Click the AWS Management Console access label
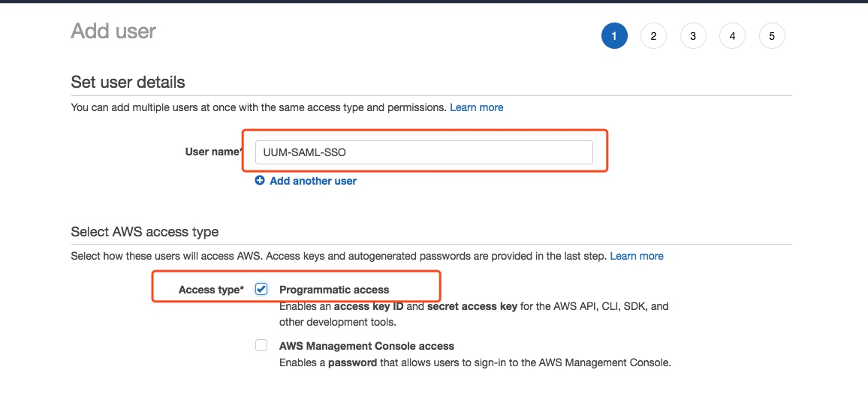The width and height of the screenshot is (868, 403). point(366,346)
